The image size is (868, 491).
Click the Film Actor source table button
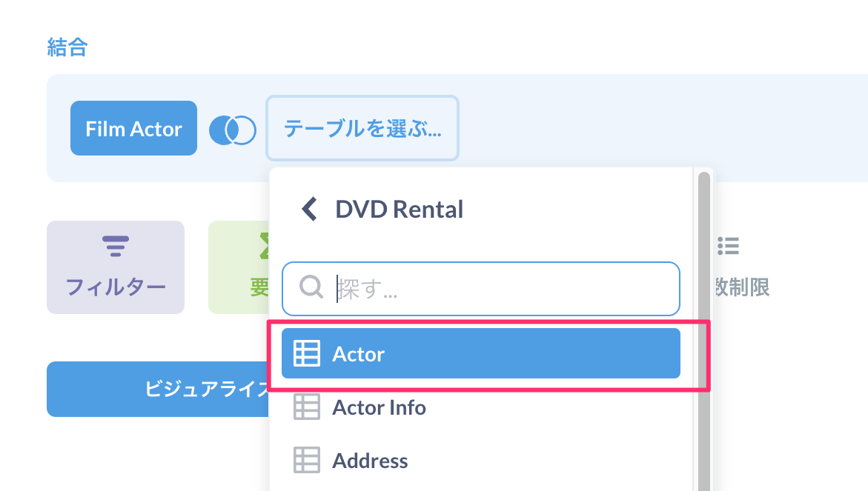133,129
